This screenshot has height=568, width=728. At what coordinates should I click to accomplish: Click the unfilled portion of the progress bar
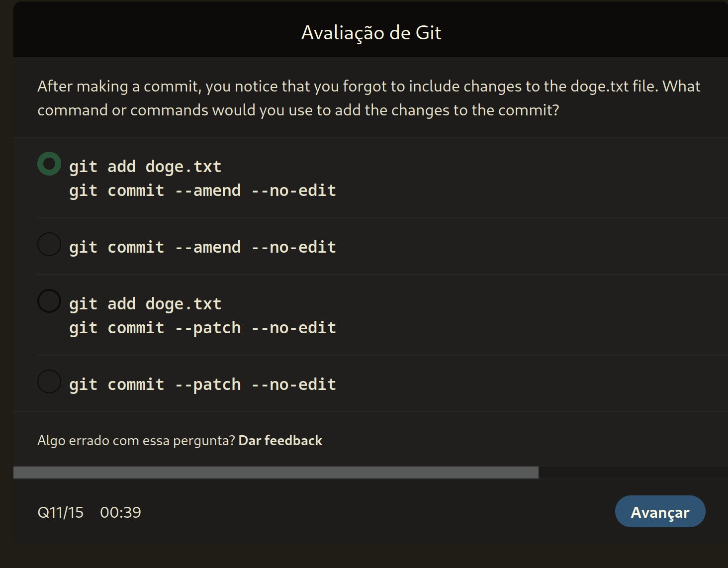(x=632, y=472)
